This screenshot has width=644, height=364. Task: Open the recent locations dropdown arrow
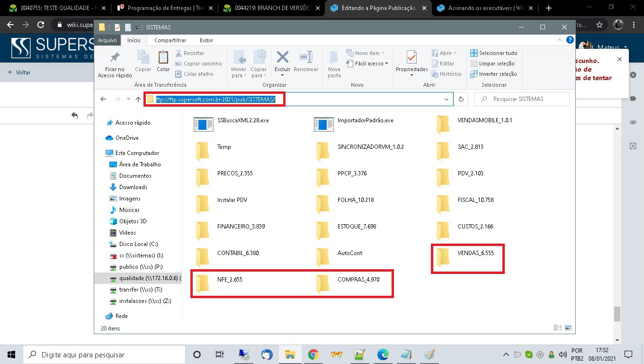click(x=128, y=99)
